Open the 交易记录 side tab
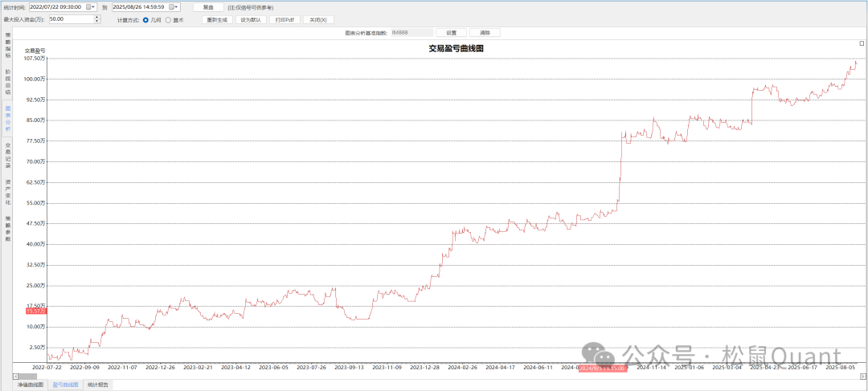This screenshot has height=391, width=868. [x=8, y=154]
